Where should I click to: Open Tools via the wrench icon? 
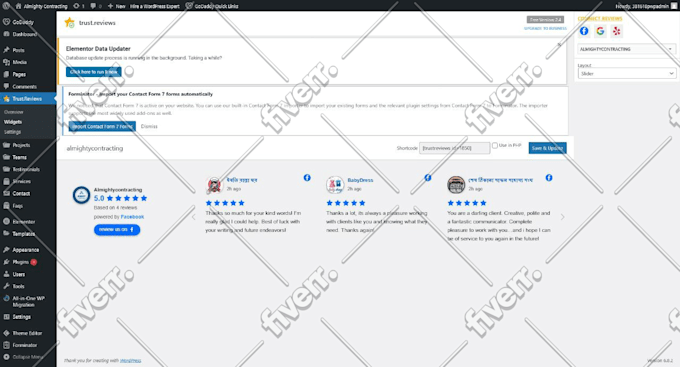click(x=6, y=286)
